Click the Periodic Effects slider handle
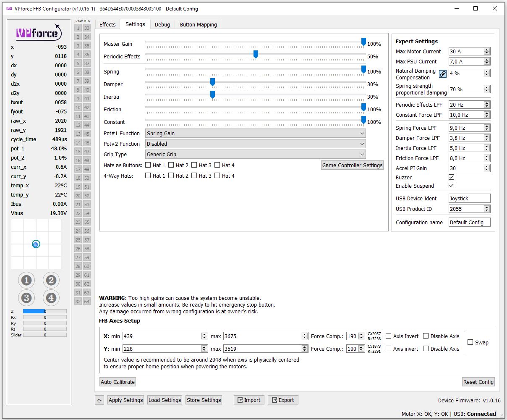The height and width of the screenshot is (420, 507). 256,54
